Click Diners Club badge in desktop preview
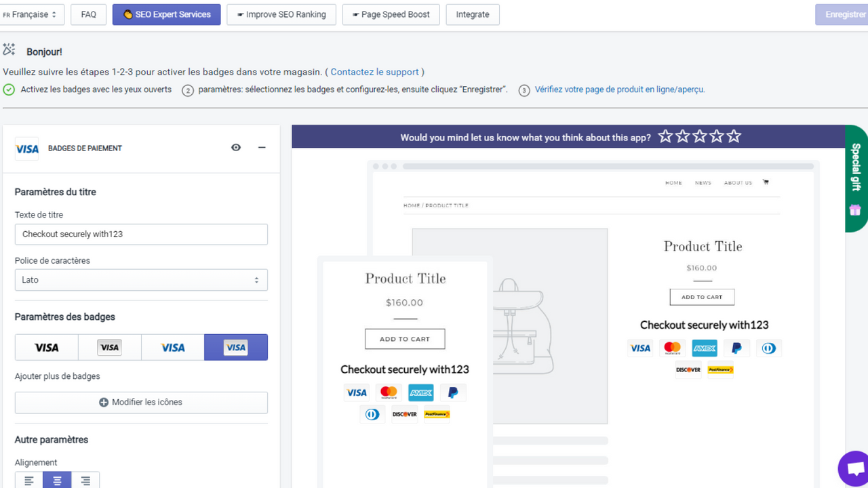868x488 pixels. [768, 348]
